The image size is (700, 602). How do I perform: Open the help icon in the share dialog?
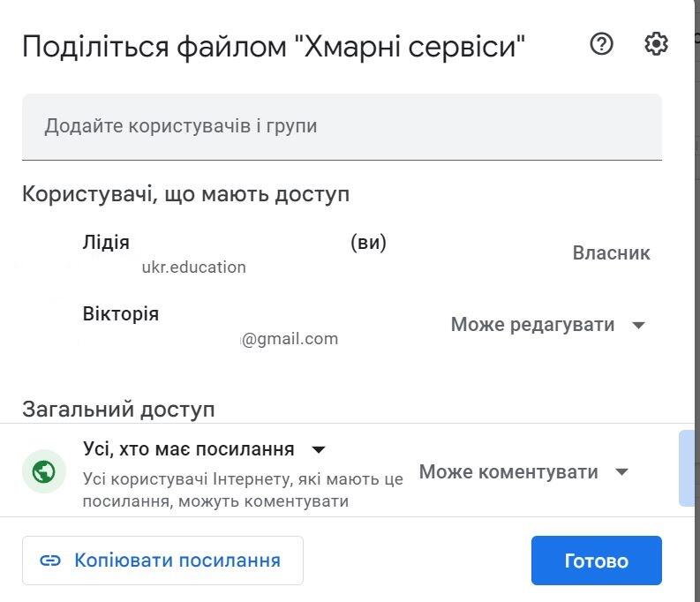tap(601, 44)
